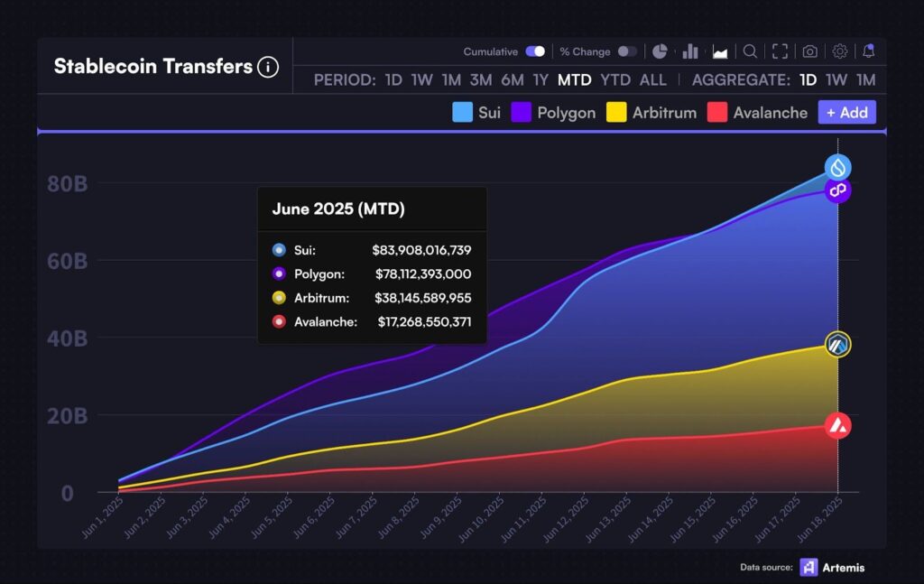Set period to 3M
This screenshot has height=584, width=924.
click(481, 79)
